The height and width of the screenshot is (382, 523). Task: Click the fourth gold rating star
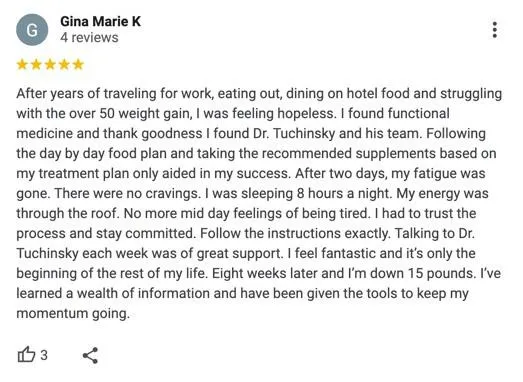point(64,64)
